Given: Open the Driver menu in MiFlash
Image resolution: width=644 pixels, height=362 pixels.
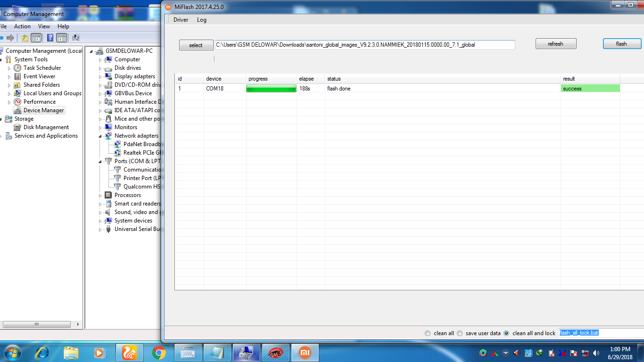Looking at the screenshot, I should [181, 20].
